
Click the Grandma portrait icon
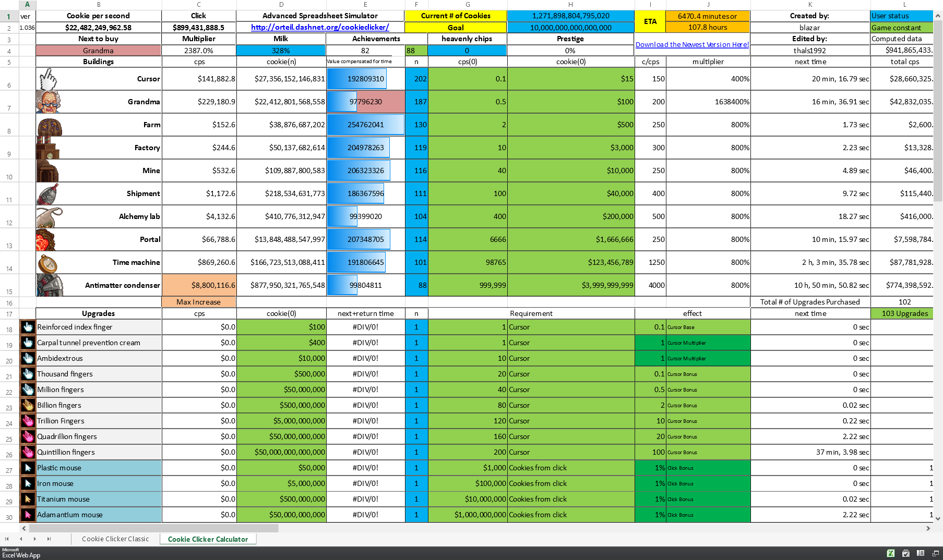[49, 102]
